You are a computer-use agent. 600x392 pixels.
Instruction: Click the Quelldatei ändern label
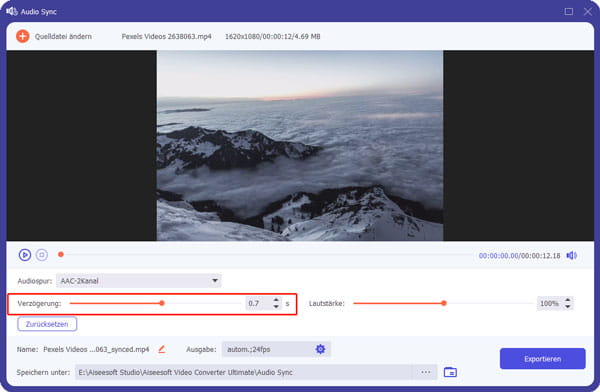click(63, 36)
